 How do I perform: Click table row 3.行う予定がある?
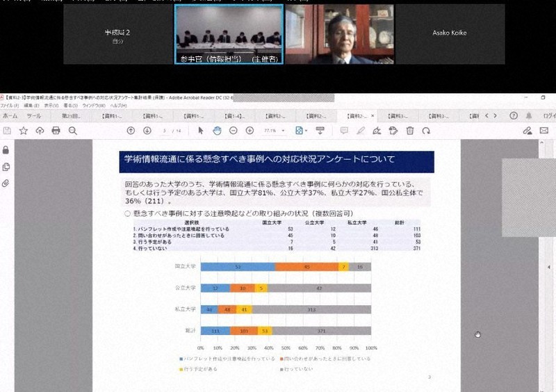(x=277, y=242)
